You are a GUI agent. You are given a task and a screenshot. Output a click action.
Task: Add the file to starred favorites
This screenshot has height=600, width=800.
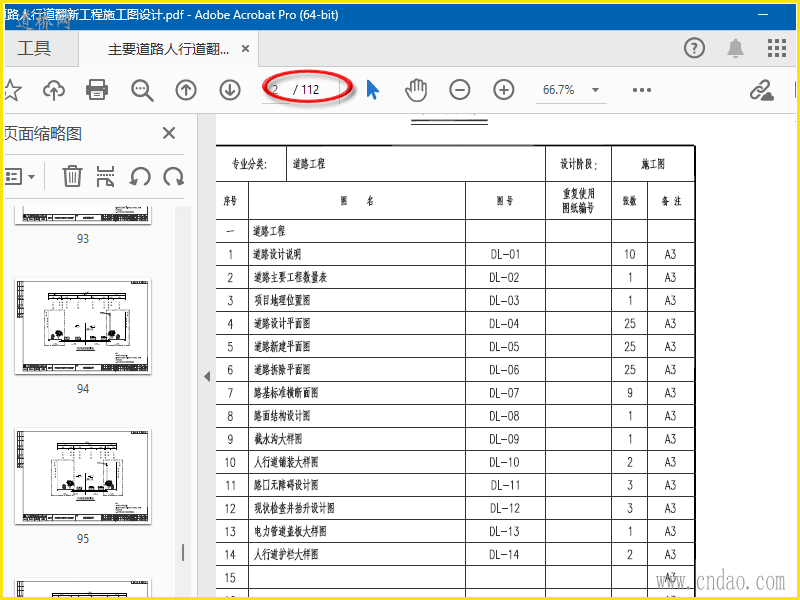(12, 90)
